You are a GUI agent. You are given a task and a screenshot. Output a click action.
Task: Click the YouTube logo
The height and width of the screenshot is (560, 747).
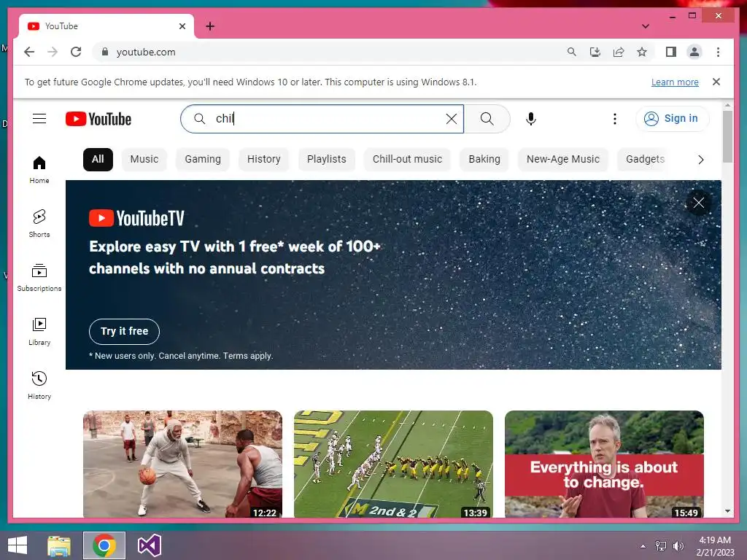[x=98, y=119]
